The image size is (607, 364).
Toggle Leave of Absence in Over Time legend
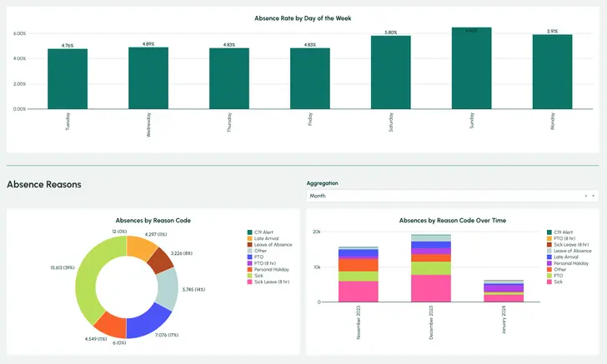pyautogui.click(x=569, y=251)
